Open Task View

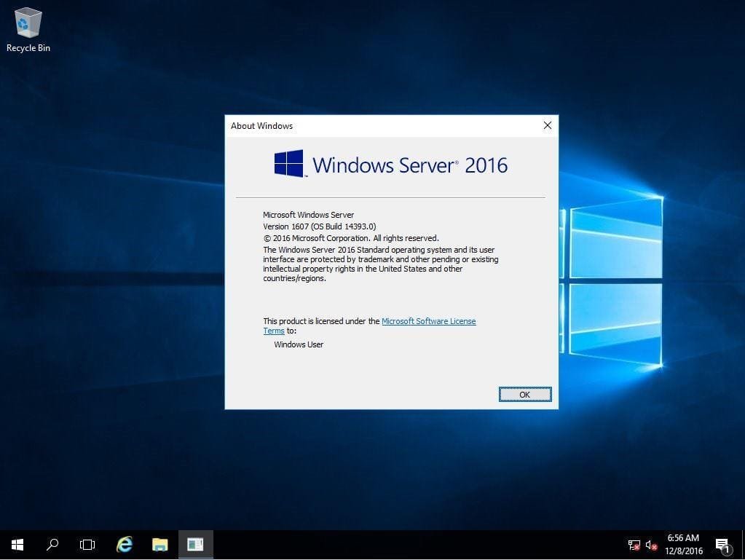coord(87,544)
